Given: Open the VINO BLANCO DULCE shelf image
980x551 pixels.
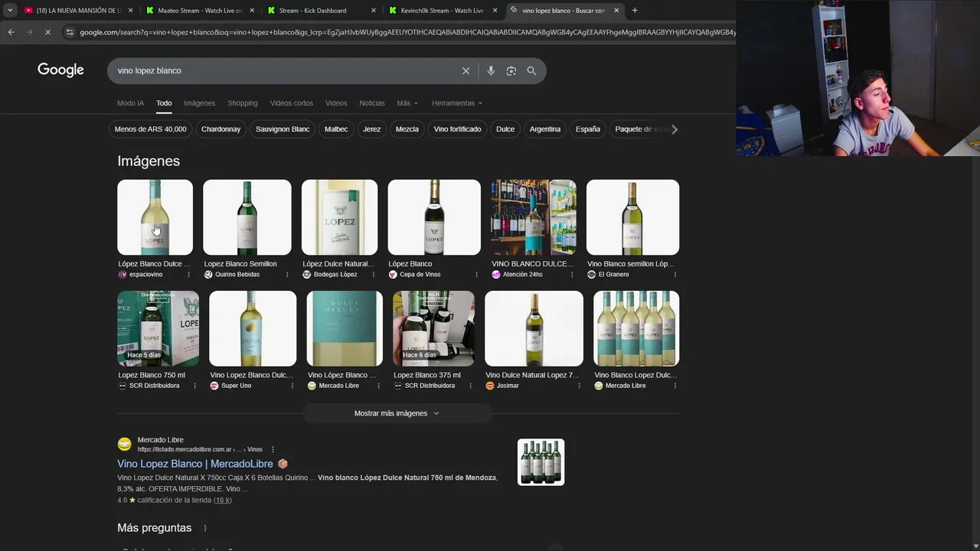Looking at the screenshot, I should 534,217.
